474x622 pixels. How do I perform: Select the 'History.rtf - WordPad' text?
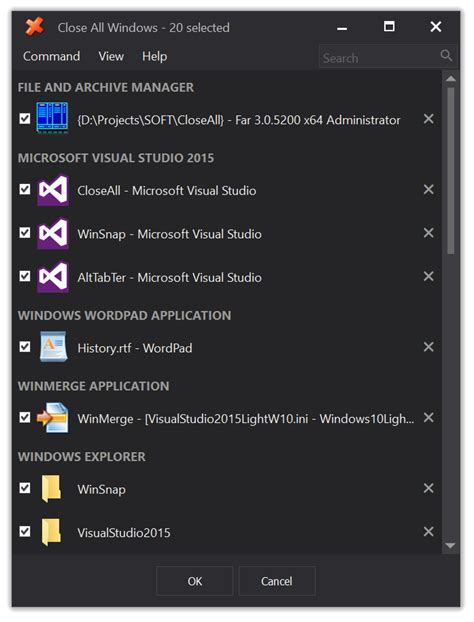135,348
